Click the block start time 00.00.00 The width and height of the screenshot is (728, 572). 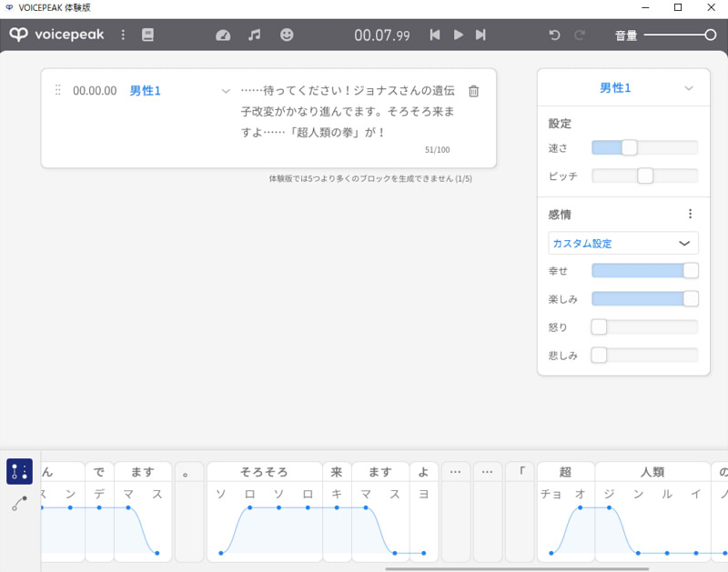pyautogui.click(x=95, y=90)
